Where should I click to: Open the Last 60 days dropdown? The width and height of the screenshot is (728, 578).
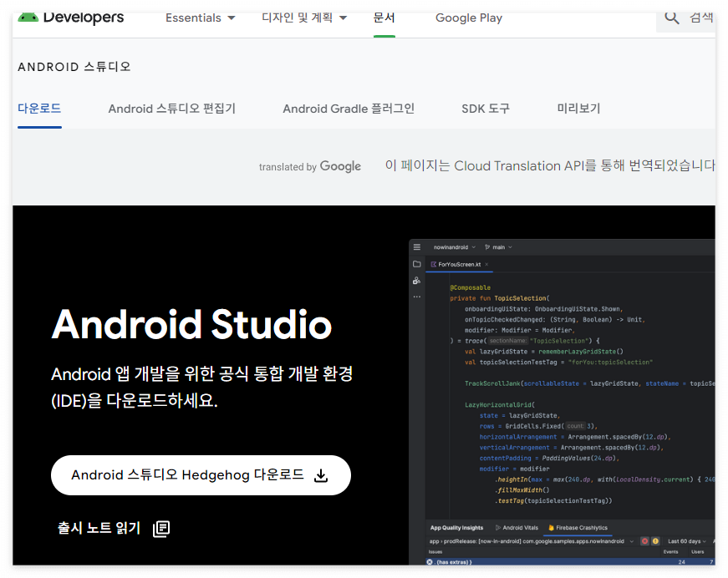[687, 541]
